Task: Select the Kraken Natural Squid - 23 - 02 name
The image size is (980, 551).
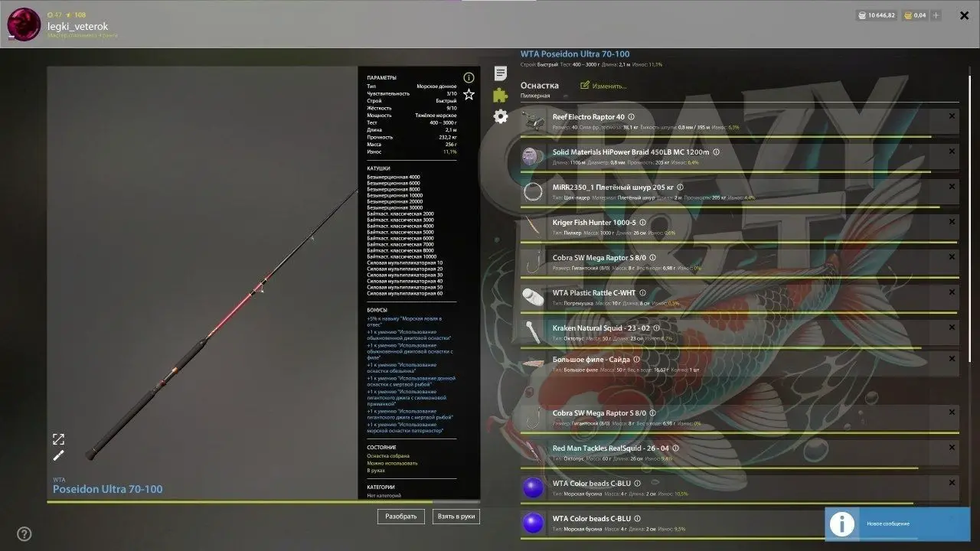Action: point(601,328)
